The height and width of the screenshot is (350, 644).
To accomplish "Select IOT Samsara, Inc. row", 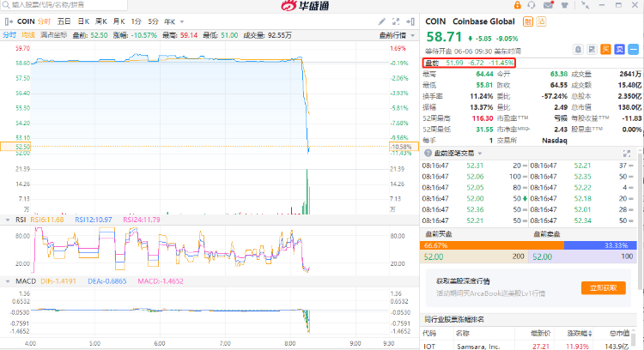I will pos(527,347).
